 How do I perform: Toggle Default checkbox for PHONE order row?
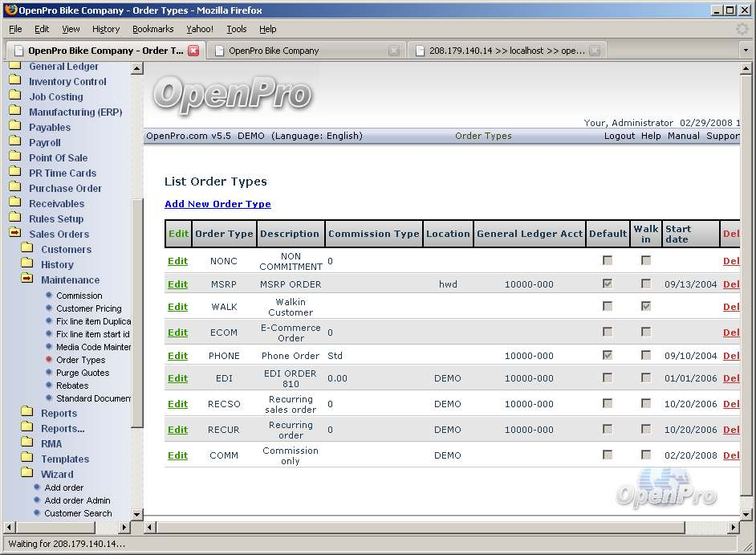click(608, 355)
